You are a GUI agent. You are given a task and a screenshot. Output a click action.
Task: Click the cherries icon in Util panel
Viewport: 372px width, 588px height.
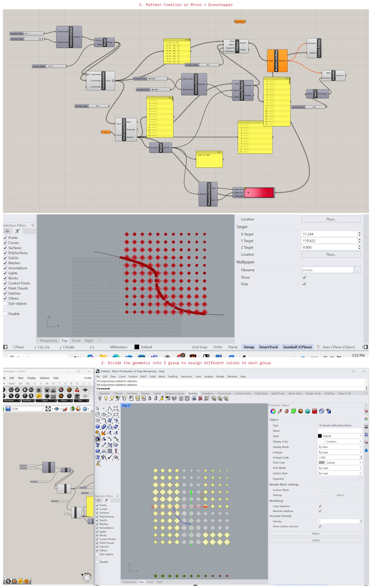[77, 390]
